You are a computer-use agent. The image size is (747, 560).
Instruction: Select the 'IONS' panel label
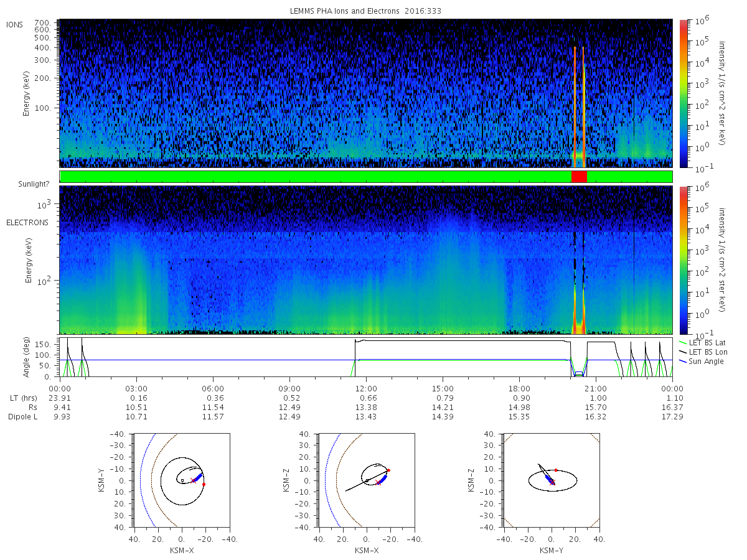[x=16, y=24]
